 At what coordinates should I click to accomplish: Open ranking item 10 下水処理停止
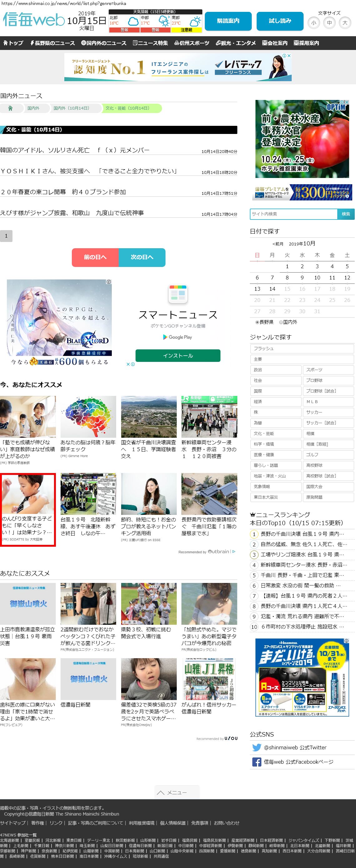(302, 627)
